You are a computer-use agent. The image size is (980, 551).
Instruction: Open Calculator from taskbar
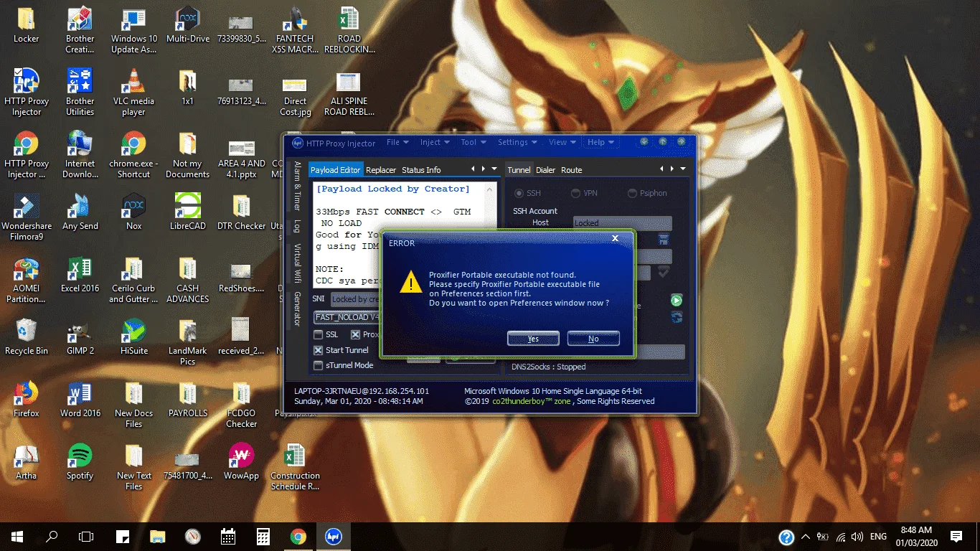click(263, 536)
